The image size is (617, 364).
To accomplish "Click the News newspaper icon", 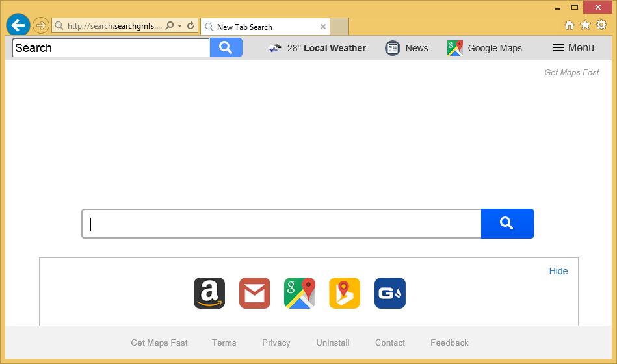I will pos(392,48).
